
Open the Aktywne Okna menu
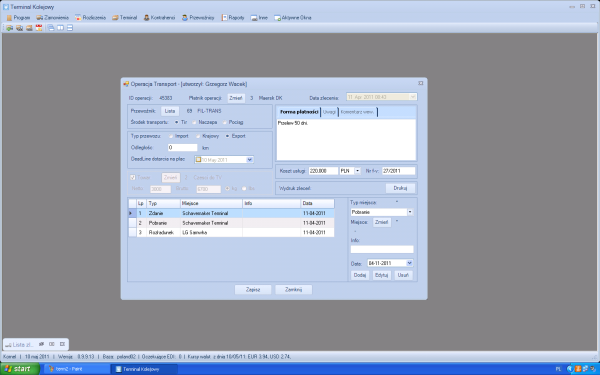pyautogui.click(x=293, y=18)
